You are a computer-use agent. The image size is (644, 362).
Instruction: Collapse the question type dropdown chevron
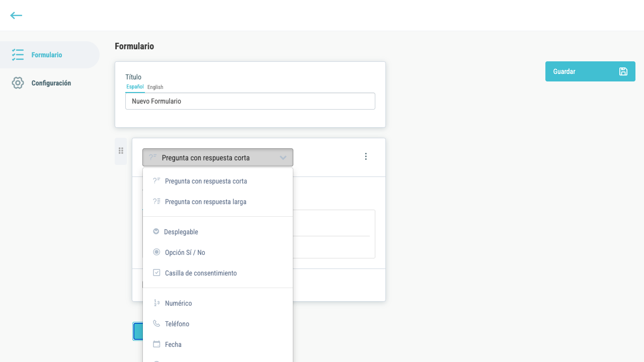283,157
